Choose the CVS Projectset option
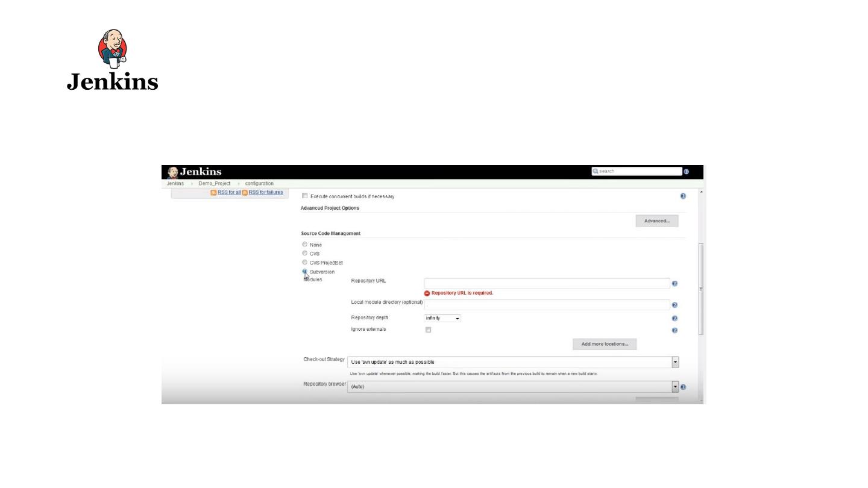This screenshot has width=868, height=488. pyautogui.click(x=304, y=263)
